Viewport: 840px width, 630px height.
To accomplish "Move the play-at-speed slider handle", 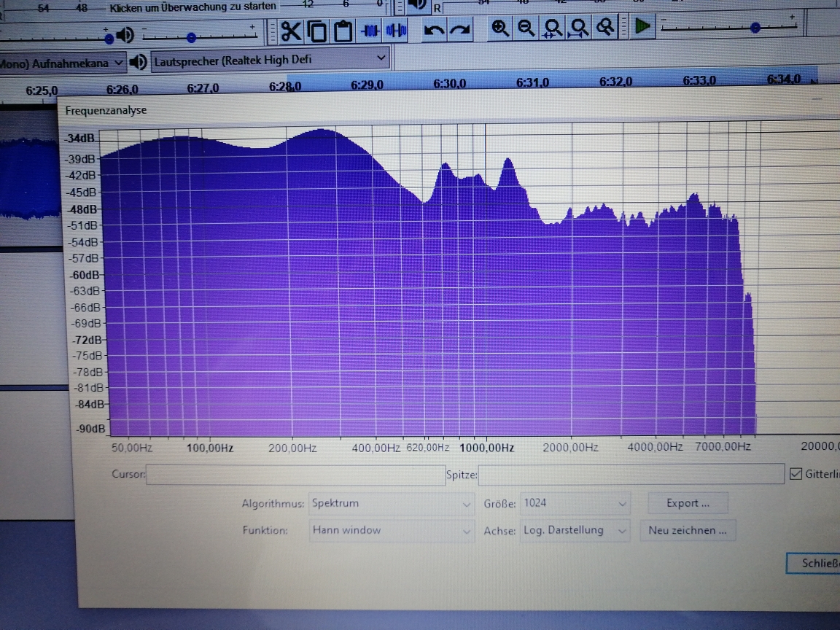I will [x=755, y=27].
